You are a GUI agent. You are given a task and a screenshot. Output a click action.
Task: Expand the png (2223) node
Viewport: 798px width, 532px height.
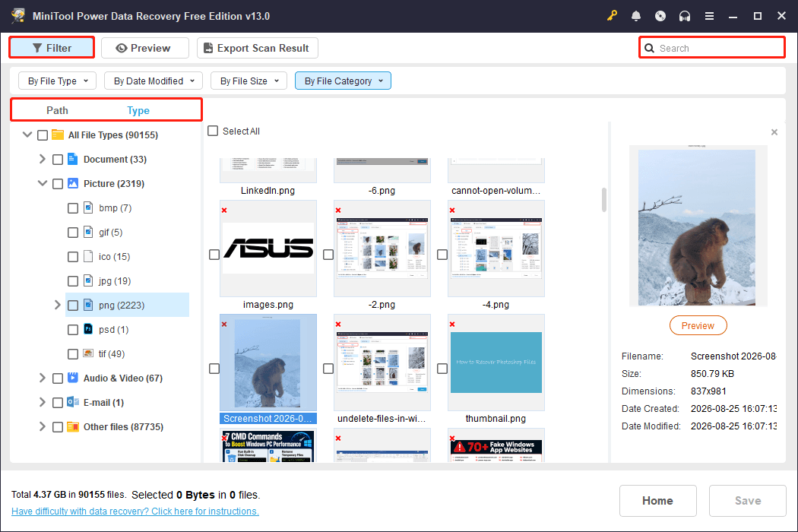[58, 305]
